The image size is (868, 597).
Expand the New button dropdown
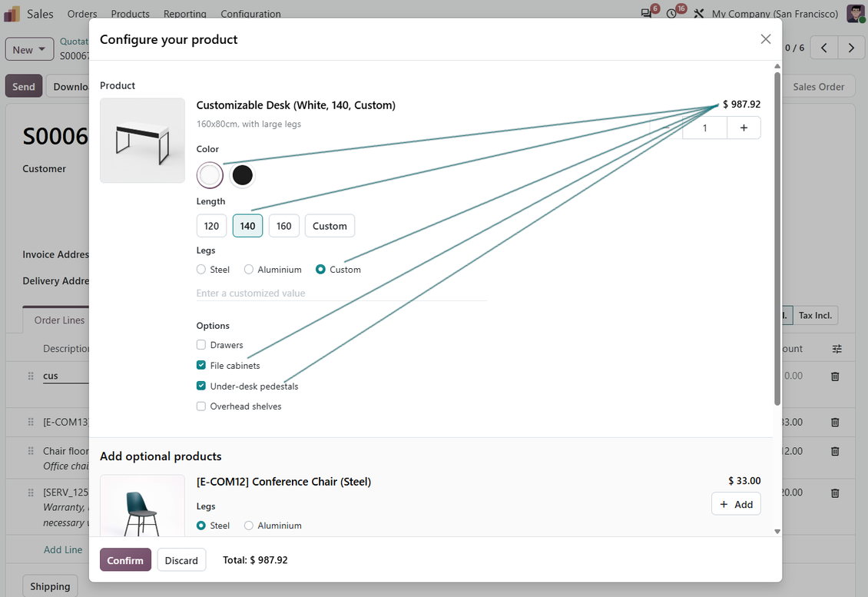coord(29,49)
